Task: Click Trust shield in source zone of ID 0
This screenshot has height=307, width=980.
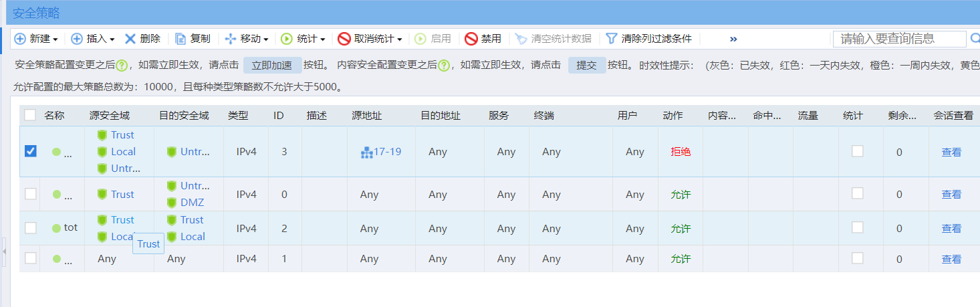Action: 102,194
